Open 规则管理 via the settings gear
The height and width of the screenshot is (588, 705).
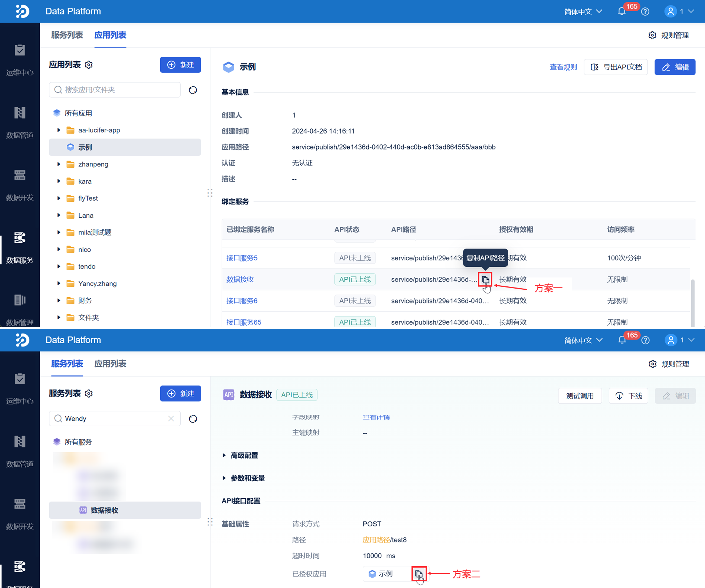point(653,35)
